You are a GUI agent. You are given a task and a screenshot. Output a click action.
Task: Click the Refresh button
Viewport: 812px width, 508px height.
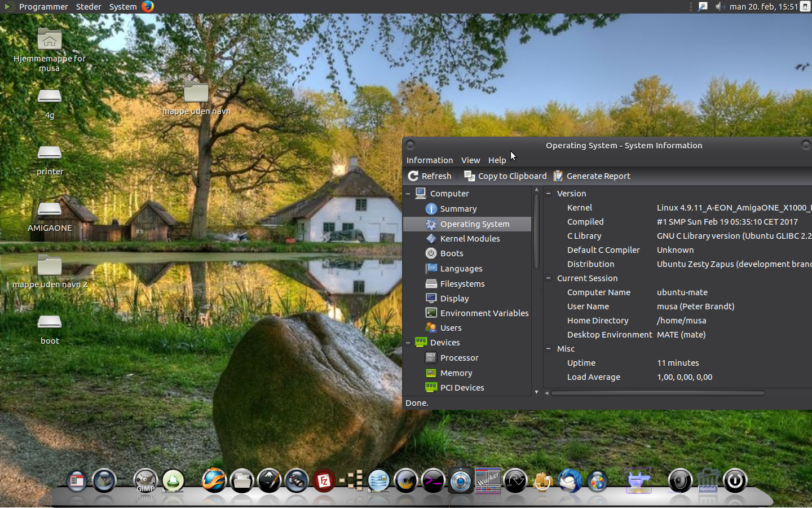coord(430,176)
